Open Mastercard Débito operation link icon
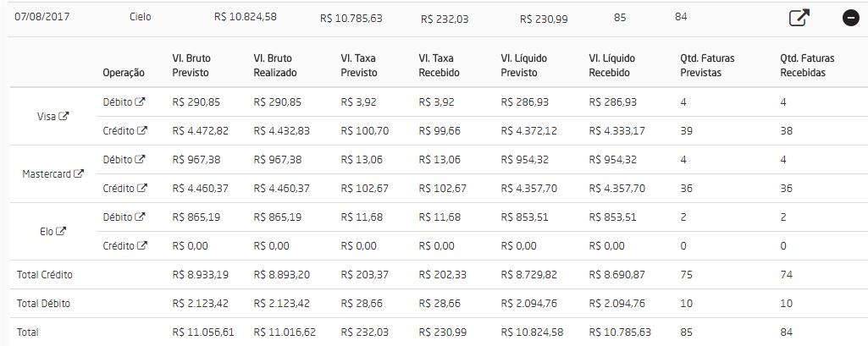 click(141, 160)
